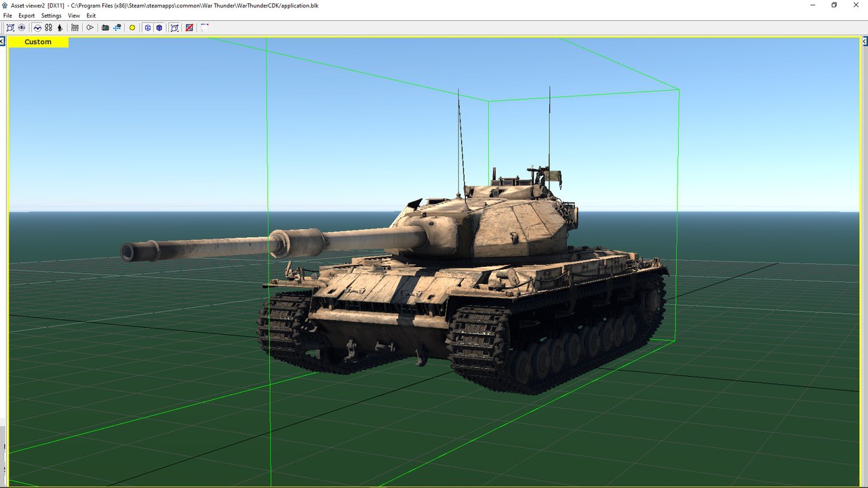Minimize the Asset viewer2 window
This screenshot has width=868, height=488.
(x=813, y=5)
